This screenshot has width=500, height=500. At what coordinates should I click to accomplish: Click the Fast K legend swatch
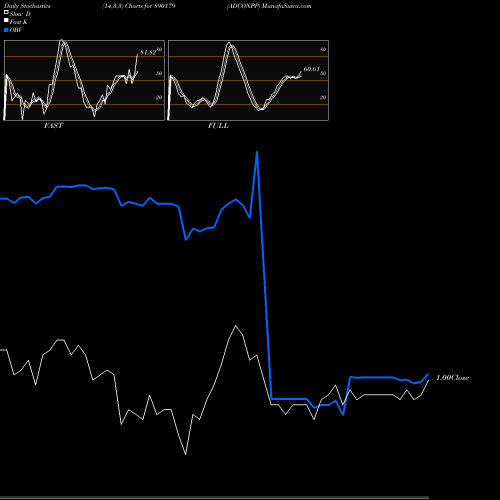[x=6, y=20]
